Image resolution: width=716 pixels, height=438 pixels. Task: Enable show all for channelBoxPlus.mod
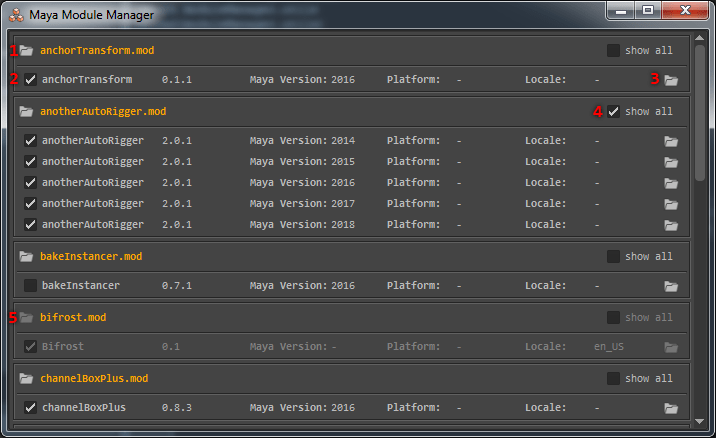tap(613, 379)
